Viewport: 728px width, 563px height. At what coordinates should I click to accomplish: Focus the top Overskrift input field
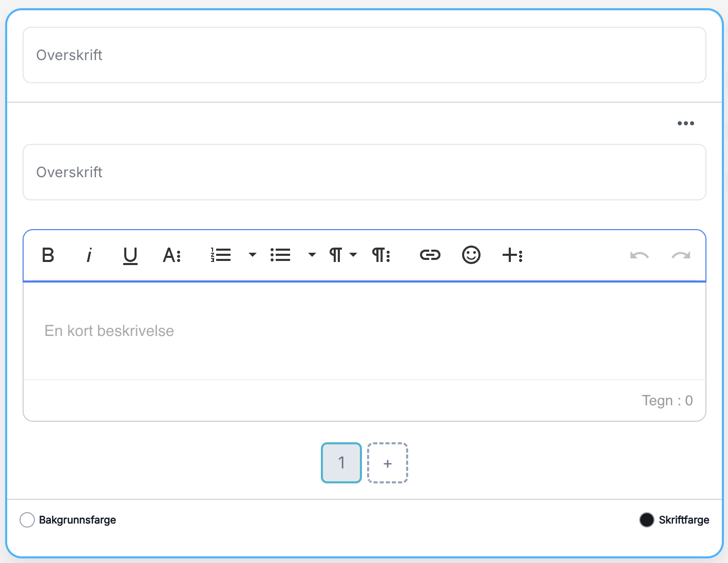tap(365, 55)
